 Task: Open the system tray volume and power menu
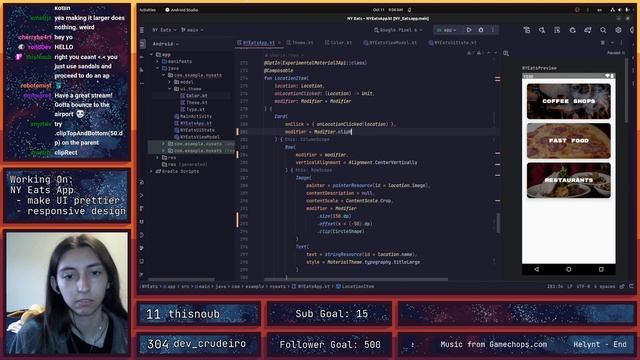point(619,10)
